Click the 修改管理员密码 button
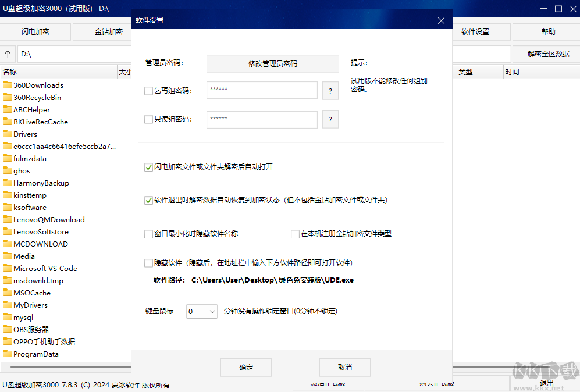 pos(272,63)
